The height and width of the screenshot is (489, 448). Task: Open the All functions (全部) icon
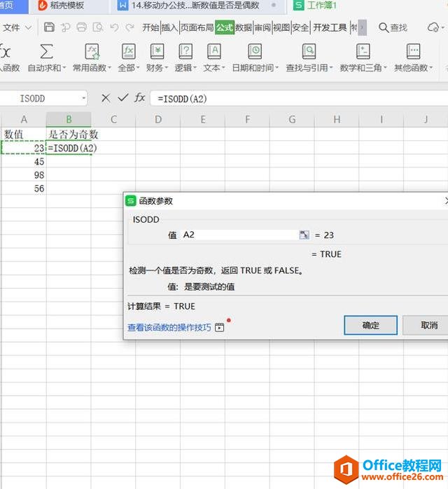click(x=128, y=51)
